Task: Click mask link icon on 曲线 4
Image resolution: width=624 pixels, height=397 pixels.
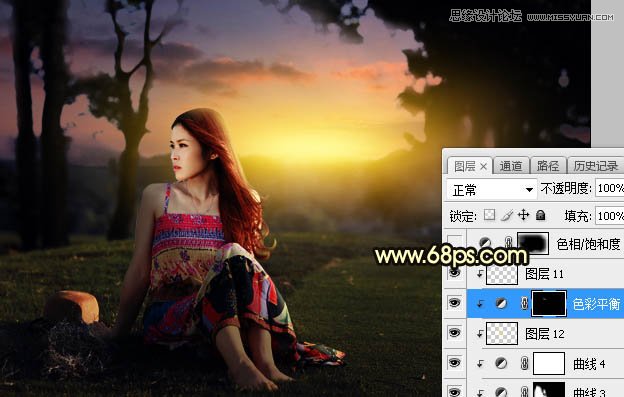Action: (x=525, y=363)
